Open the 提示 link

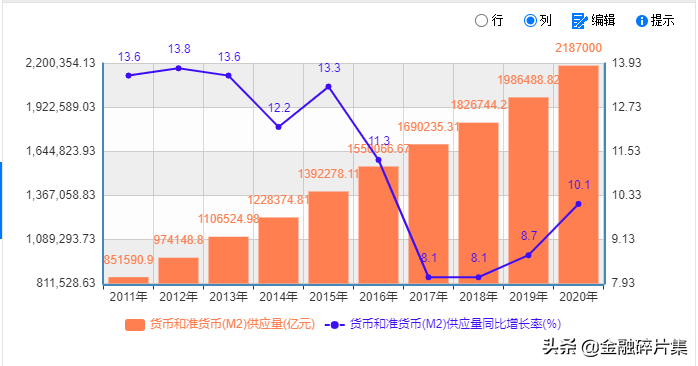[662, 20]
